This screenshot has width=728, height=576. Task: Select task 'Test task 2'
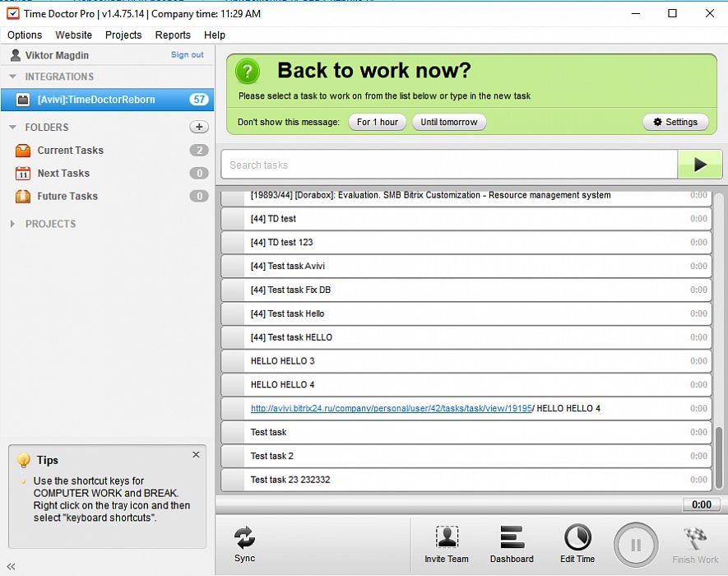(x=466, y=456)
